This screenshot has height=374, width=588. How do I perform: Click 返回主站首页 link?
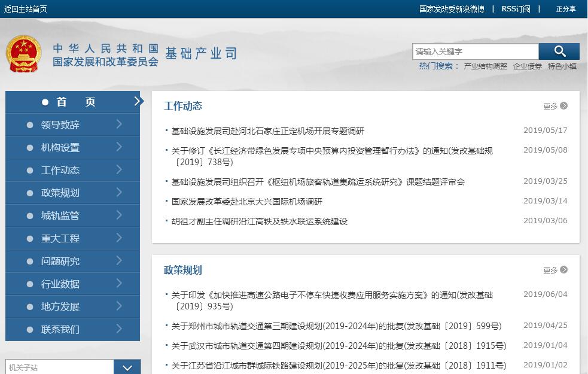26,9
